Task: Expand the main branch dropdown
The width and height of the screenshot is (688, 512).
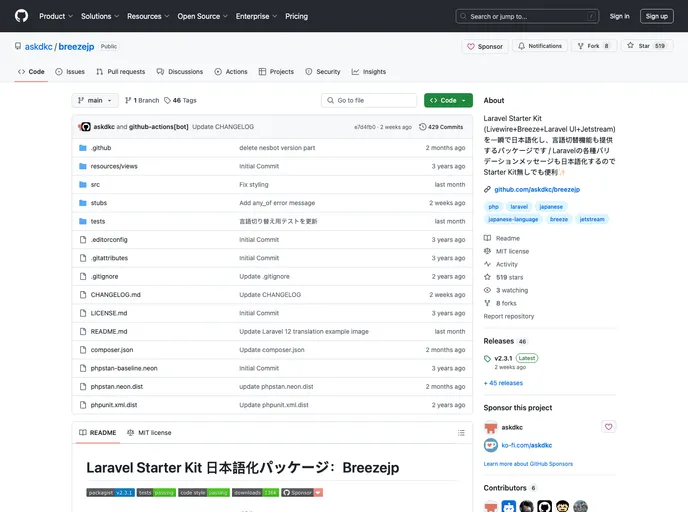Action: point(95,100)
